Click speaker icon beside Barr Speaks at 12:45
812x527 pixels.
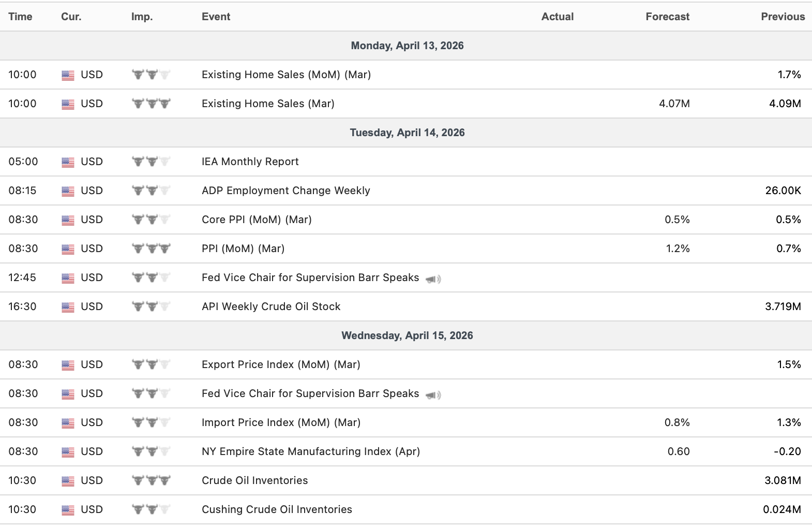tap(433, 279)
